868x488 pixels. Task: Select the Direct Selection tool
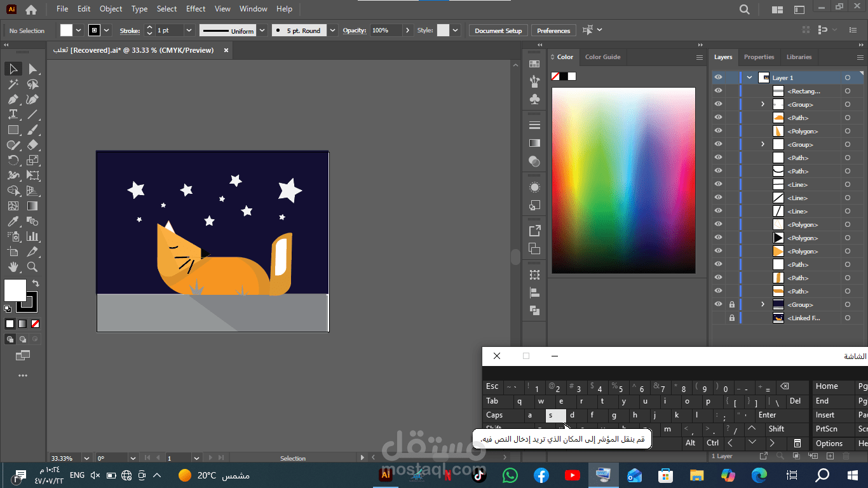point(32,69)
